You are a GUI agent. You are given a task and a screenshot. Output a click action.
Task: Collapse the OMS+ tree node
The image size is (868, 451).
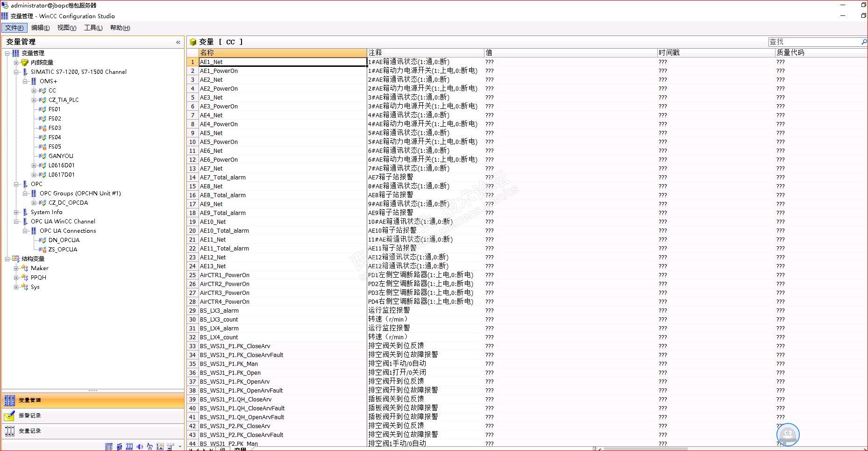(25, 81)
